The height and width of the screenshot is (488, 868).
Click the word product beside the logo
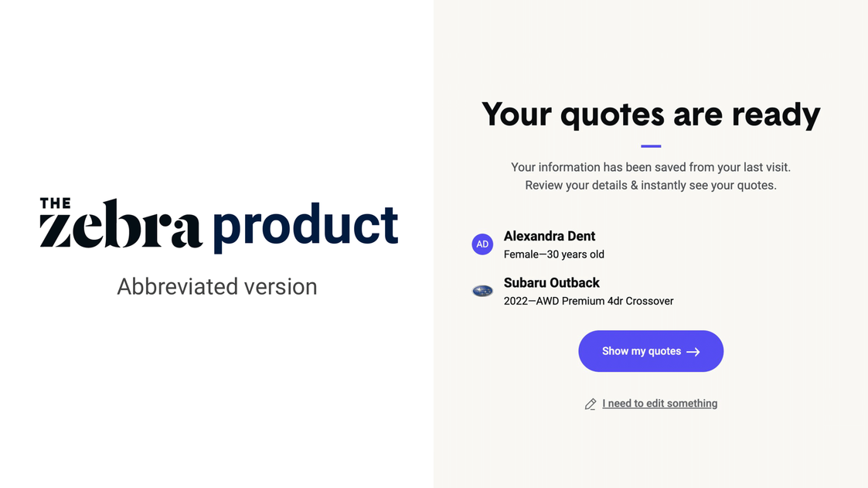coord(305,227)
